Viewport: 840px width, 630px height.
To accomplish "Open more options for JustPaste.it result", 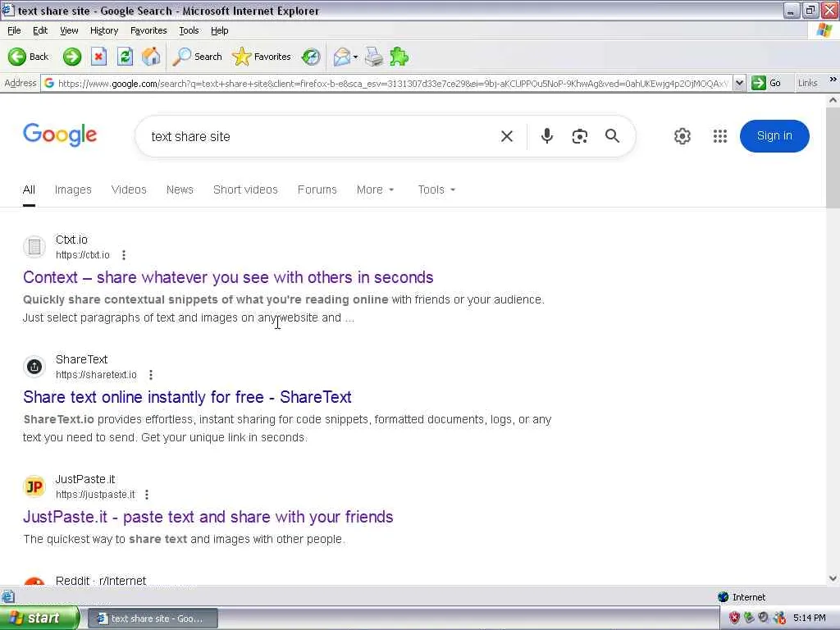I will click(146, 495).
